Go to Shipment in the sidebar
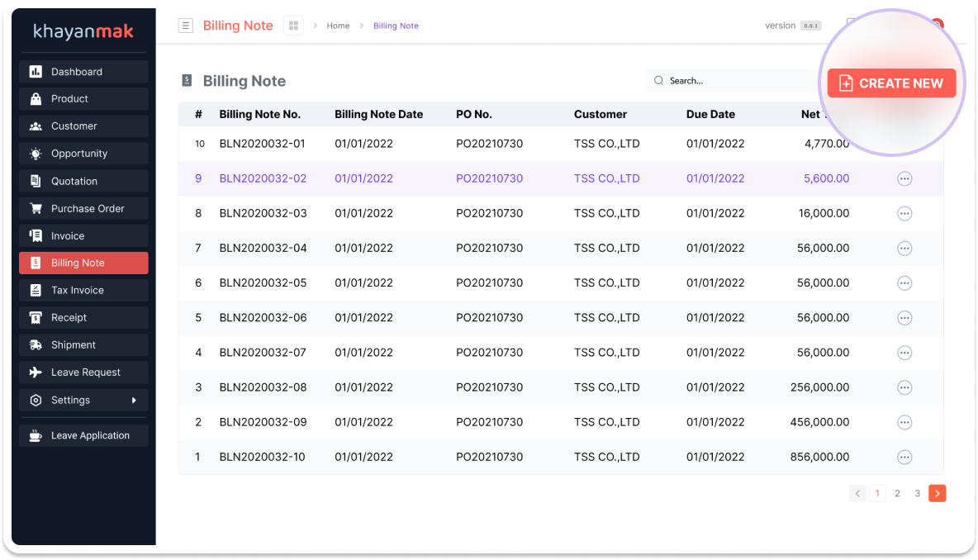978x560 pixels. (83, 345)
